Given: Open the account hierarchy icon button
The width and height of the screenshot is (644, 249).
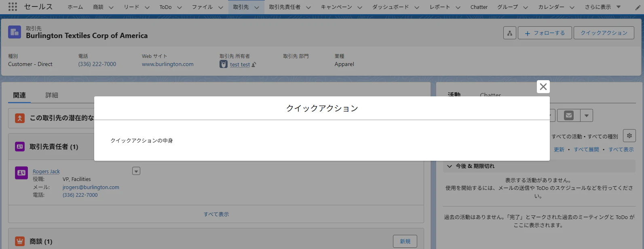Looking at the screenshot, I should point(510,33).
